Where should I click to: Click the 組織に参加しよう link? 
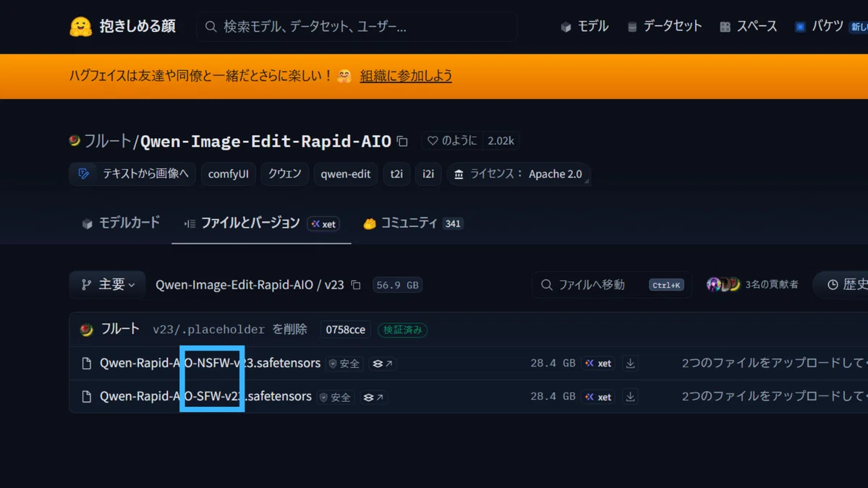coord(406,76)
